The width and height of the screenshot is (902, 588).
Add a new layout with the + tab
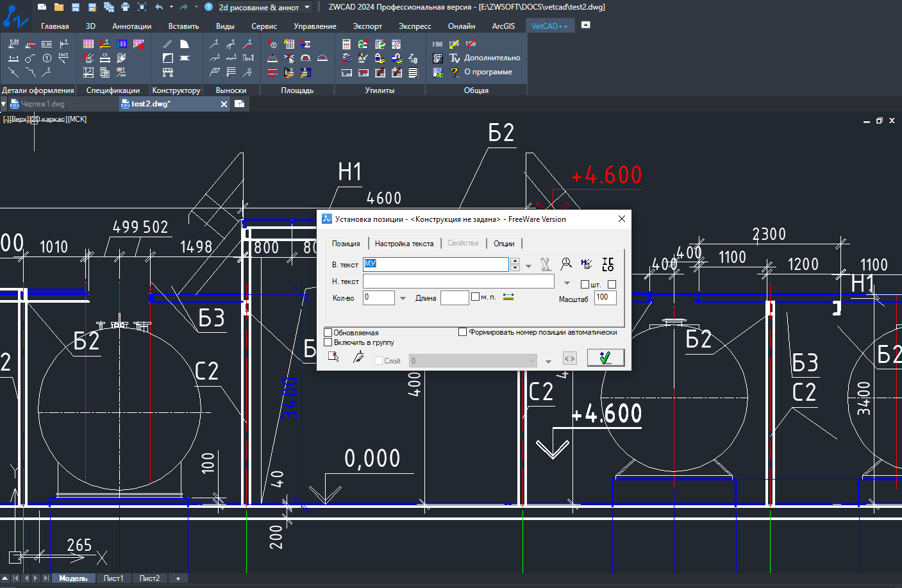(x=178, y=578)
